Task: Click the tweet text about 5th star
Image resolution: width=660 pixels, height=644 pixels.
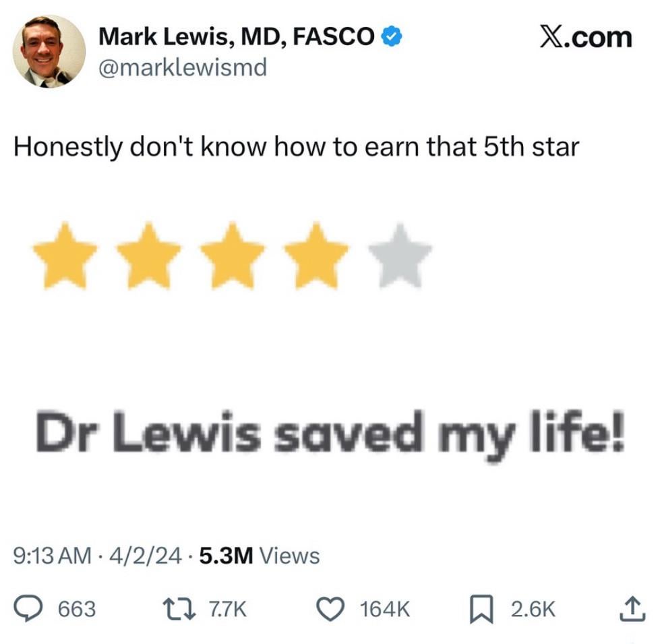Action: [x=297, y=147]
